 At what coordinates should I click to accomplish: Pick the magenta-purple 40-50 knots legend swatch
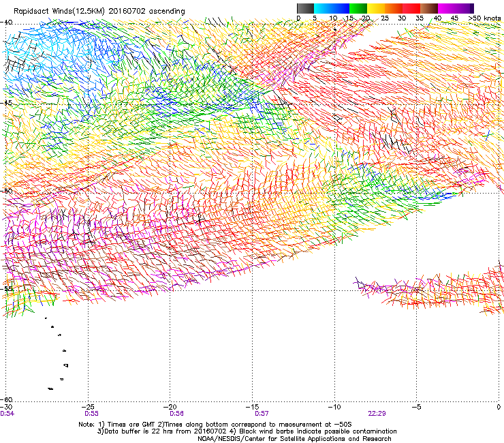(x=456, y=9)
